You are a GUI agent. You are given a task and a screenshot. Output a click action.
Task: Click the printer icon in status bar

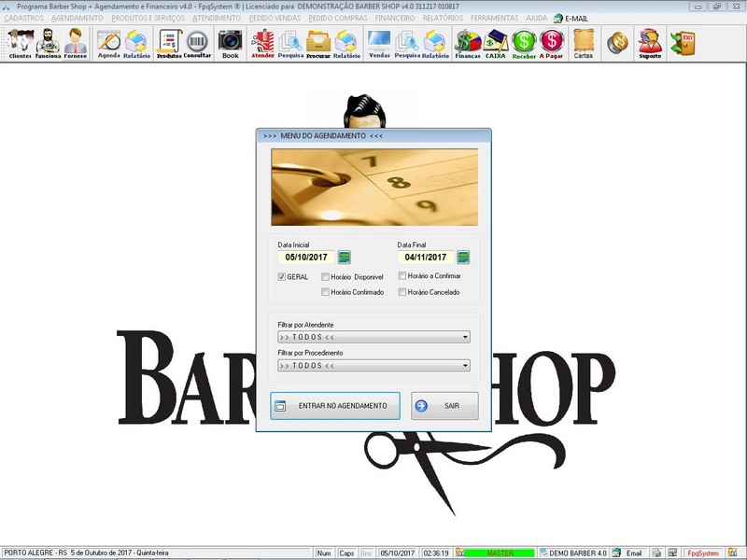pos(656,553)
